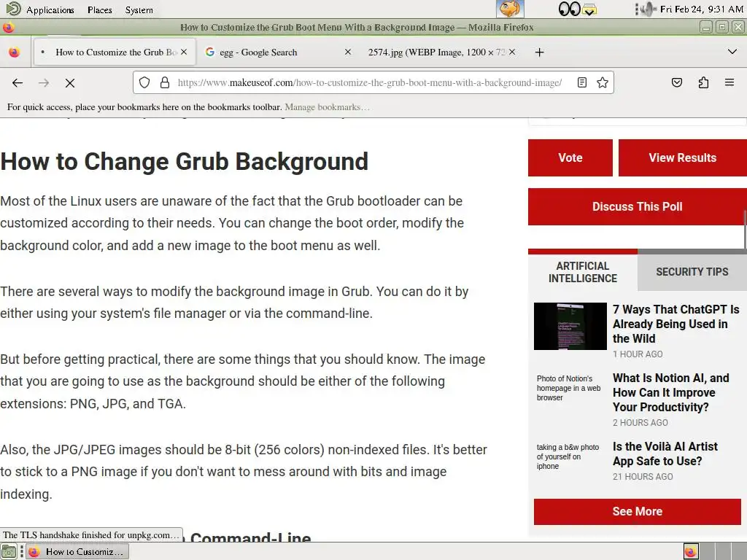Bookmark this page with the star
The height and width of the screenshot is (560, 747).
click(x=603, y=83)
